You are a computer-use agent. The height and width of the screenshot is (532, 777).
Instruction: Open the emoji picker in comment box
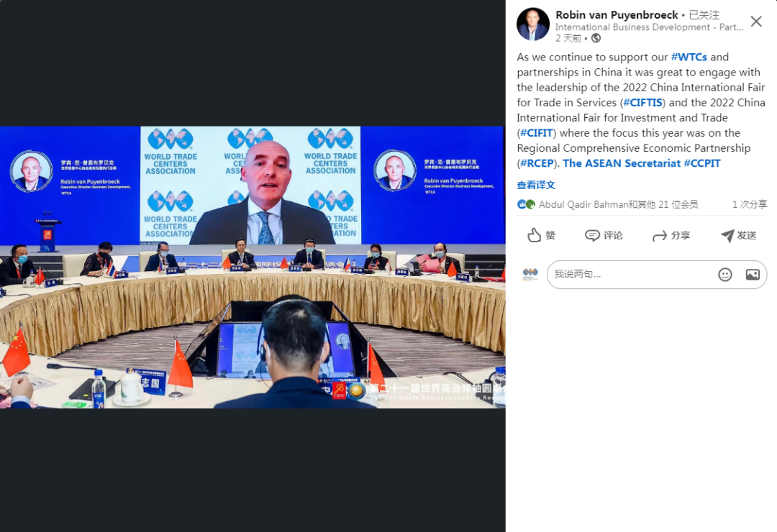tap(725, 275)
